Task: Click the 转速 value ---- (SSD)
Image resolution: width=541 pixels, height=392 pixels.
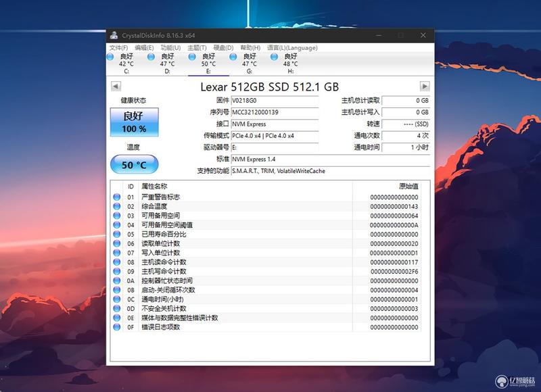Action: click(x=406, y=124)
